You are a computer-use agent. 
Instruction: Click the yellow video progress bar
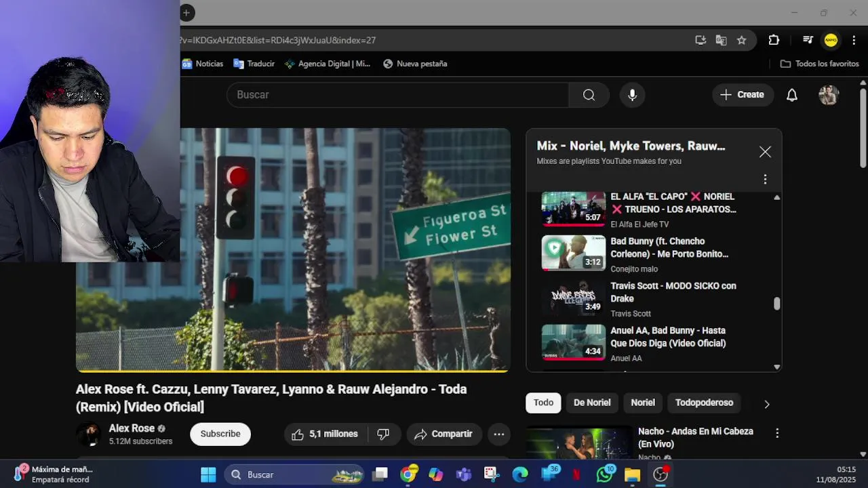(293, 371)
